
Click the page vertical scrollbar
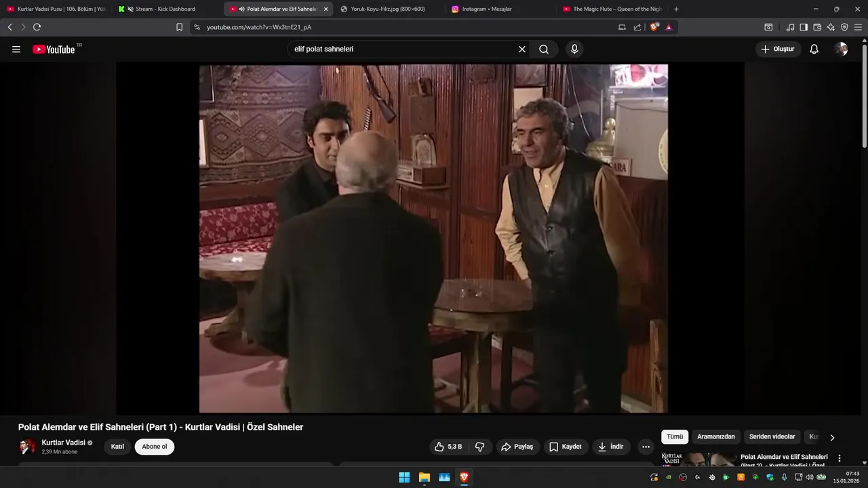point(864,95)
